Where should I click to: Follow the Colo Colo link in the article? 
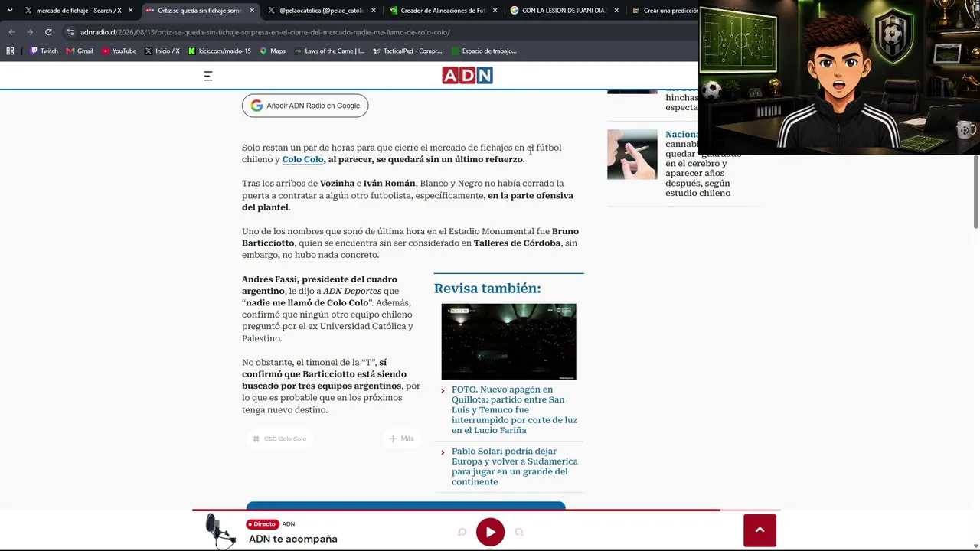pyautogui.click(x=302, y=159)
